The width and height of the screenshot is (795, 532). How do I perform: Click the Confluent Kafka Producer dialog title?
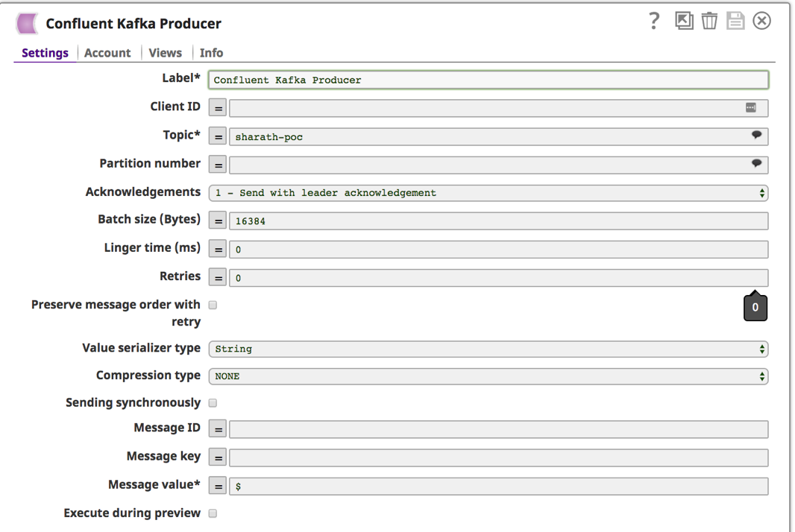tap(133, 23)
